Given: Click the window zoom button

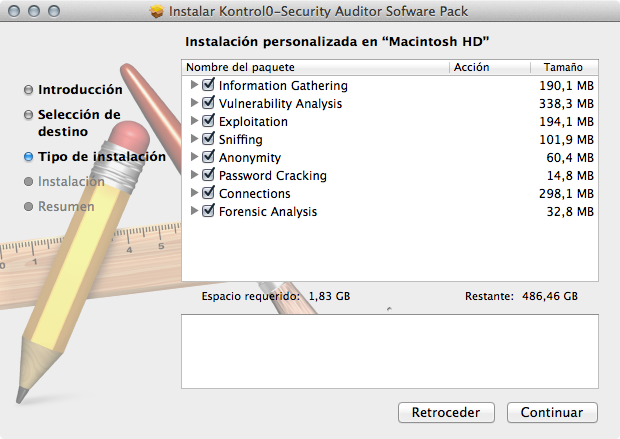Looking at the screenshot, I should 54,11.
